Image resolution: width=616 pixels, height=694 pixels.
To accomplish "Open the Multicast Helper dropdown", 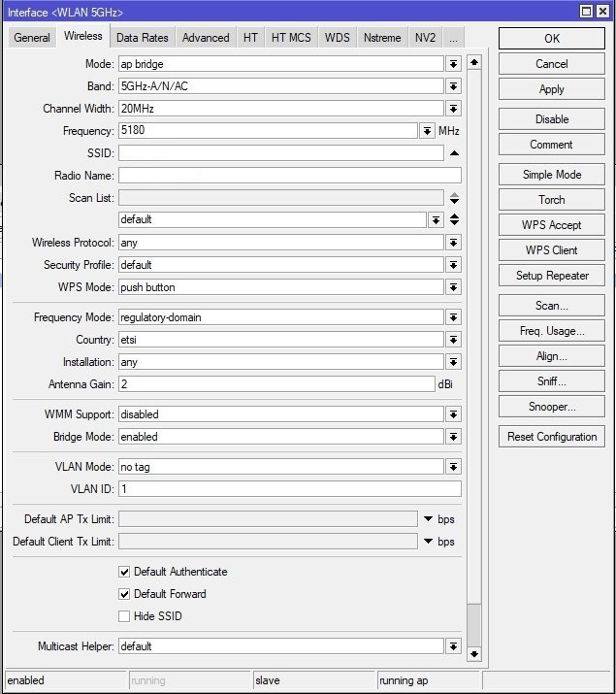I will (x=453, y=646).
